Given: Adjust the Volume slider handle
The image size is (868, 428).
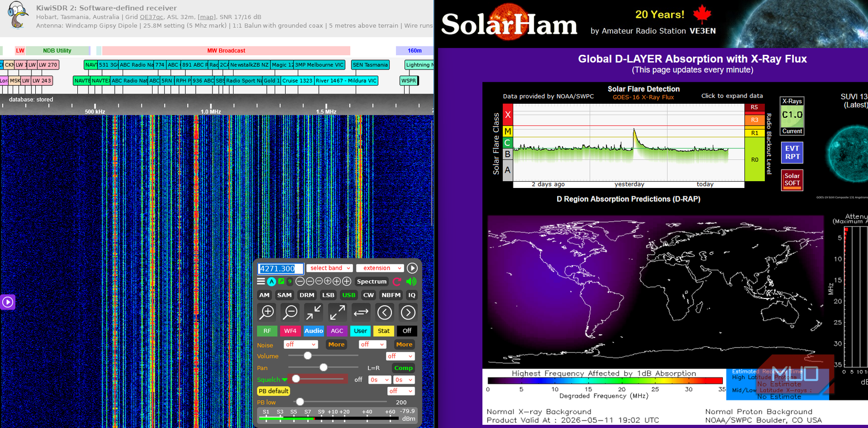Looking at the screenshot, I should (x=308, y=356).
